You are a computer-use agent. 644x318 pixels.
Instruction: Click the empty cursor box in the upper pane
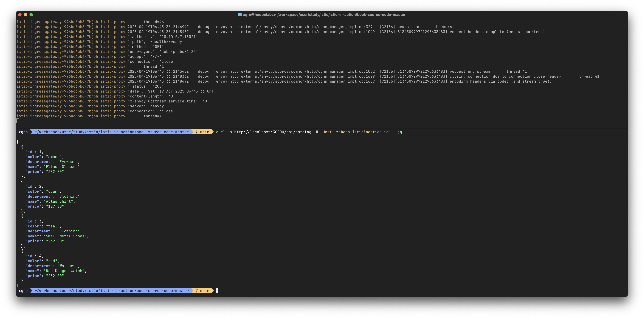(x=17, y=121)
